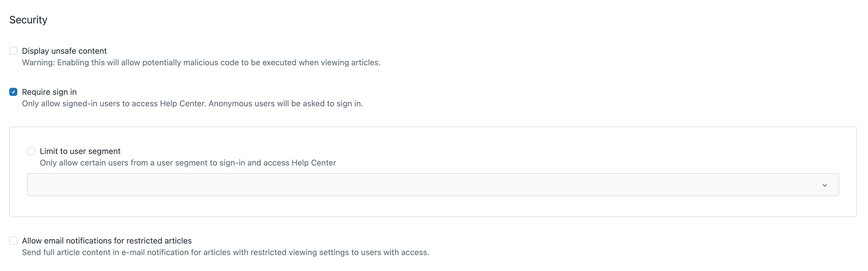868x271 pixels.
Task: Click the 'Only allow signed-in users' description
Action: pos(114,104)
